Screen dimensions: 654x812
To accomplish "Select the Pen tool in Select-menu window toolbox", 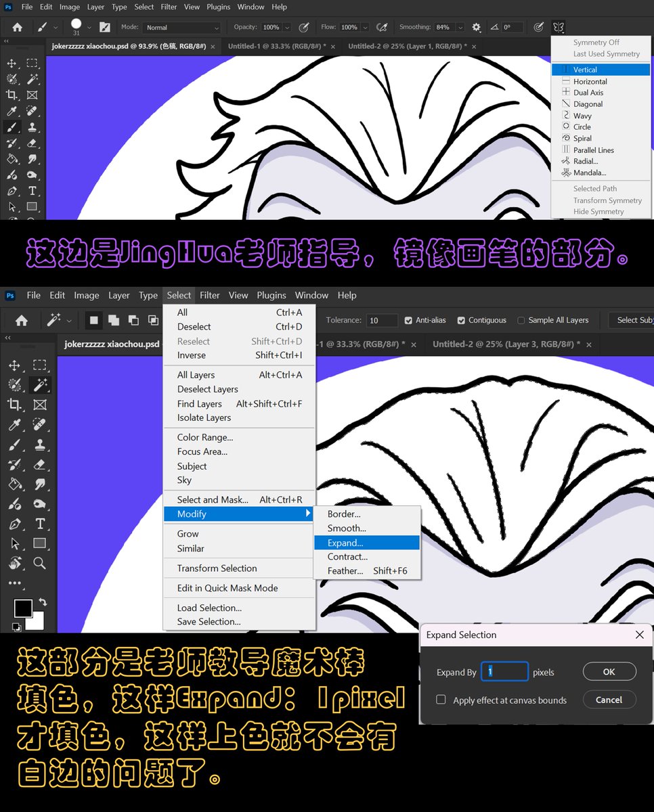I will click(14, 524).
